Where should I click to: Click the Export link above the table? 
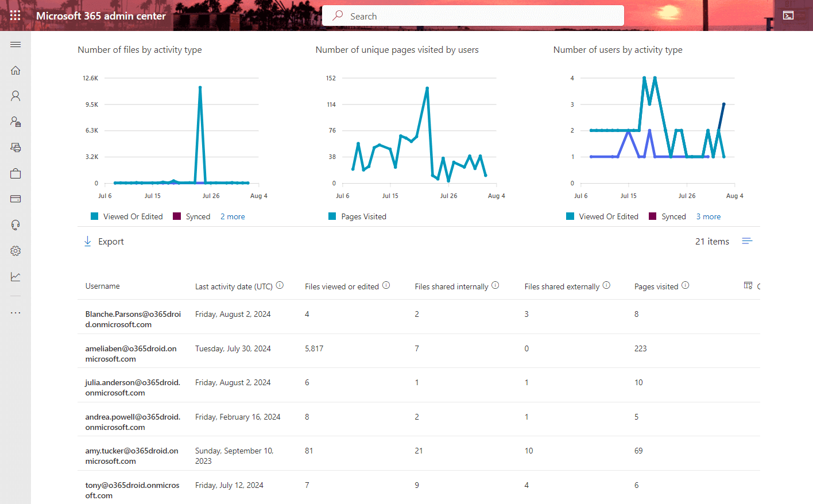click(104, 241)
